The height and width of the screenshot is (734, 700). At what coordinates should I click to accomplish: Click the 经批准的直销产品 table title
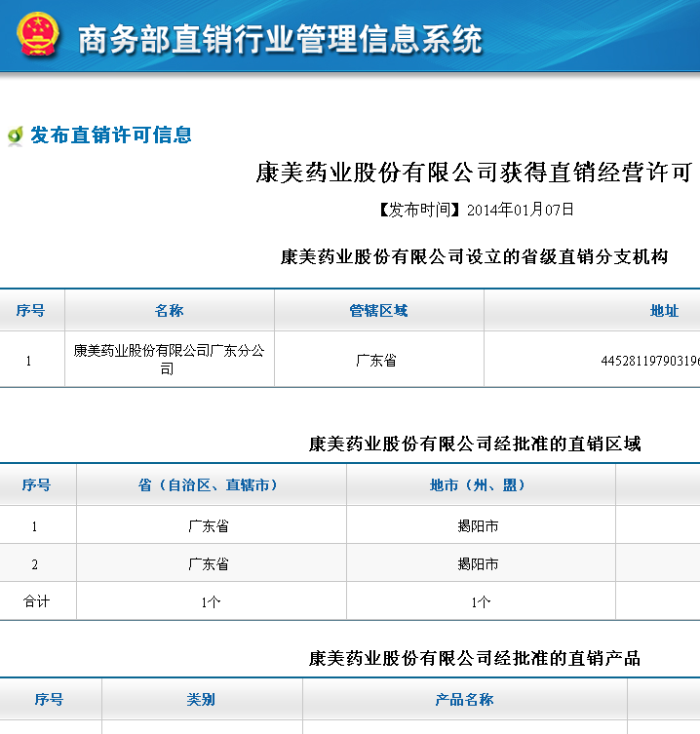[474, 659]
